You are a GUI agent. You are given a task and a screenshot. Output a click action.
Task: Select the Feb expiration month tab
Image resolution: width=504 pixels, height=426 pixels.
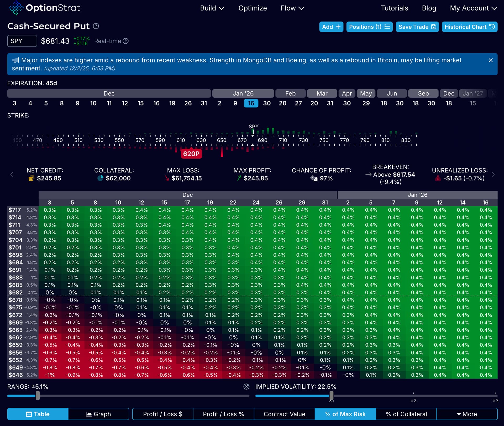coord(290,93)
